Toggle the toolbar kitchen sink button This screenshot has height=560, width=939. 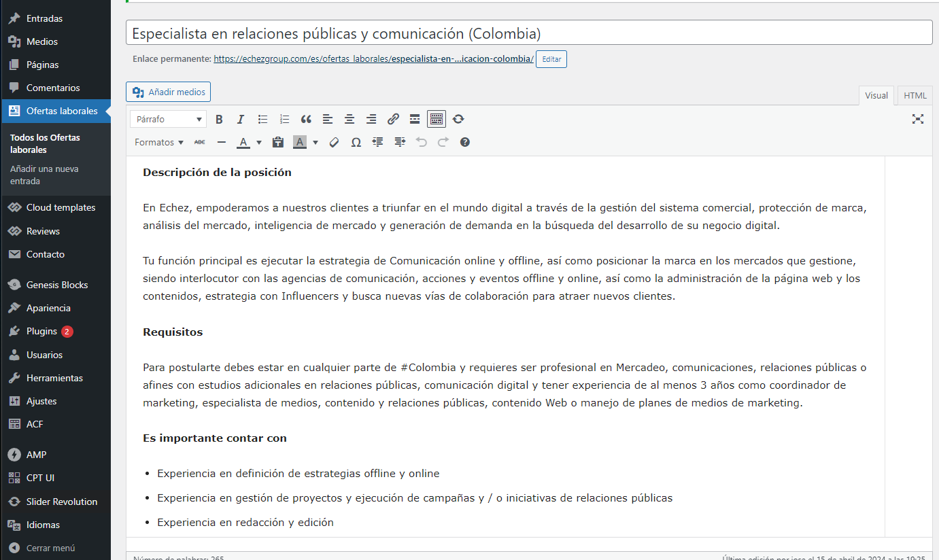click(437, 119)
